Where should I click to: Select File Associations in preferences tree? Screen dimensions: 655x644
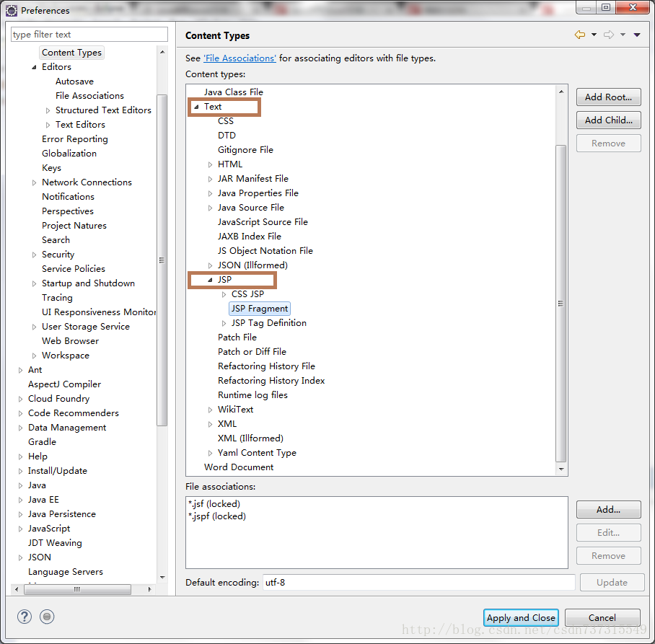pos(89,96)
